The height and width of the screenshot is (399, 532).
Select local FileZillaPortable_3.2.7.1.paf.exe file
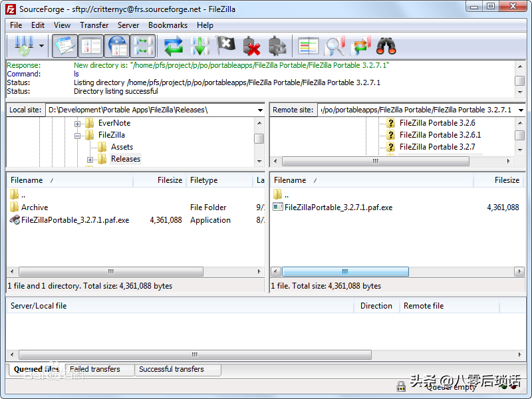(x=75, y=220)
